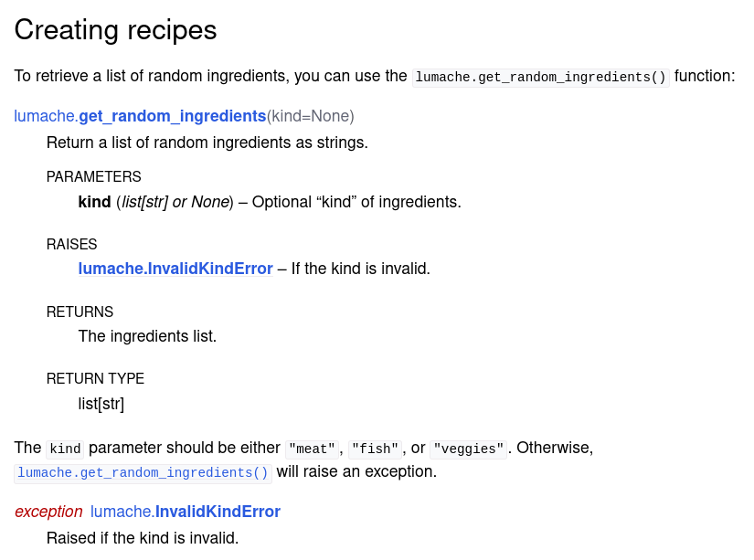Follow the InvalidKindError link under RAISES

[175, 269]
